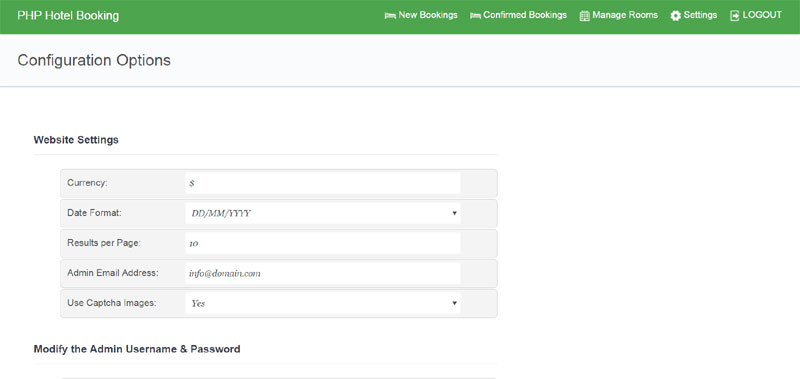Viewport: 800px width, 379px height.
Task: Expand the Use Captcha Images dropdown
Action: [322, 303]
